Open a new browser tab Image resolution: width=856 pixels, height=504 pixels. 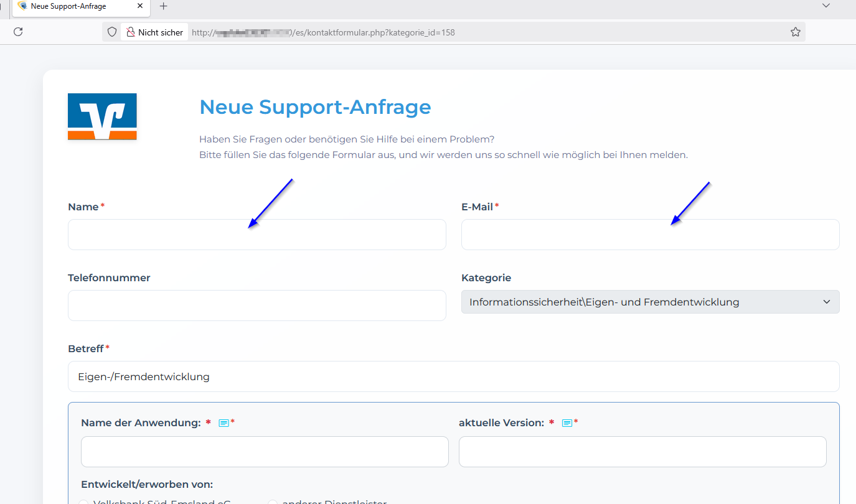164,6
